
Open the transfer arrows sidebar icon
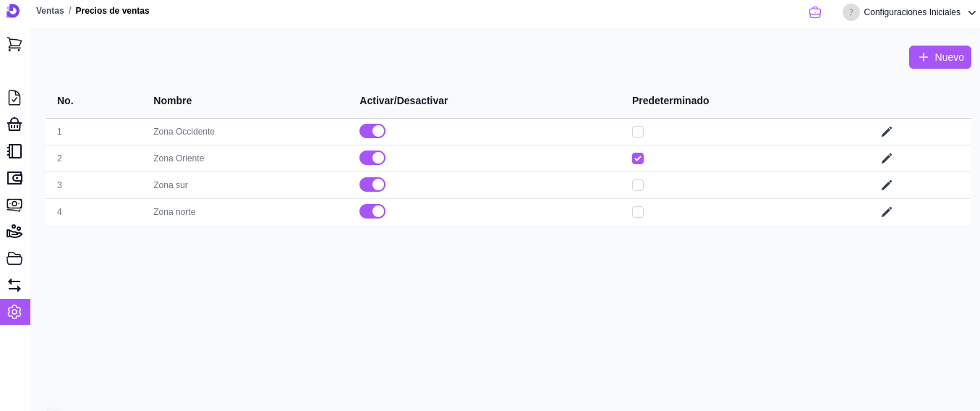(14, 285)
